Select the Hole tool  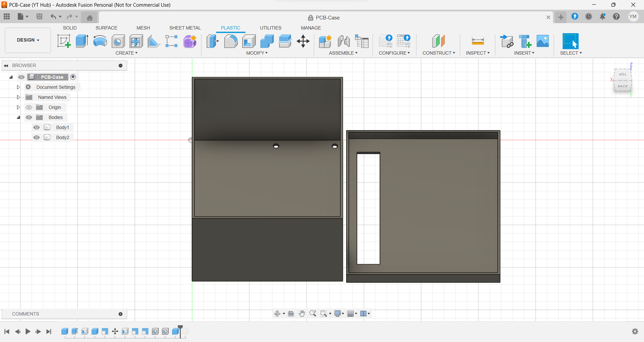[x=118, y=41]
